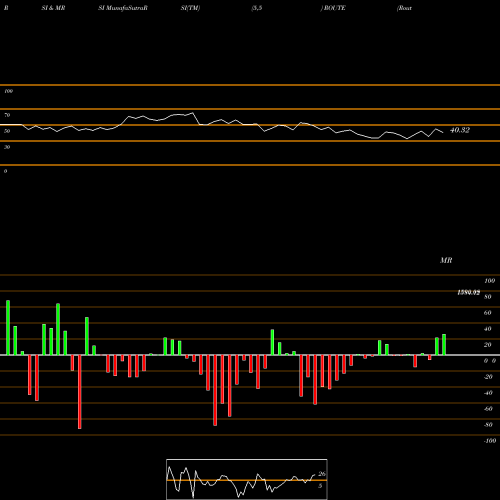Click the tallest green bar at far left
Image resolution: width=500 pixels, height=500 pixels.
click(x=8, y=328)
